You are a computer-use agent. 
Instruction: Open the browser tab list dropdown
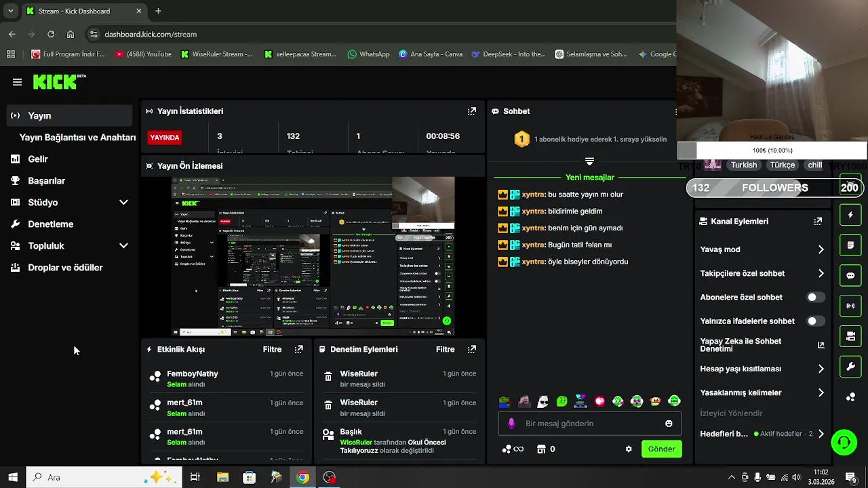pyautogui.click(x=10, y=11)
